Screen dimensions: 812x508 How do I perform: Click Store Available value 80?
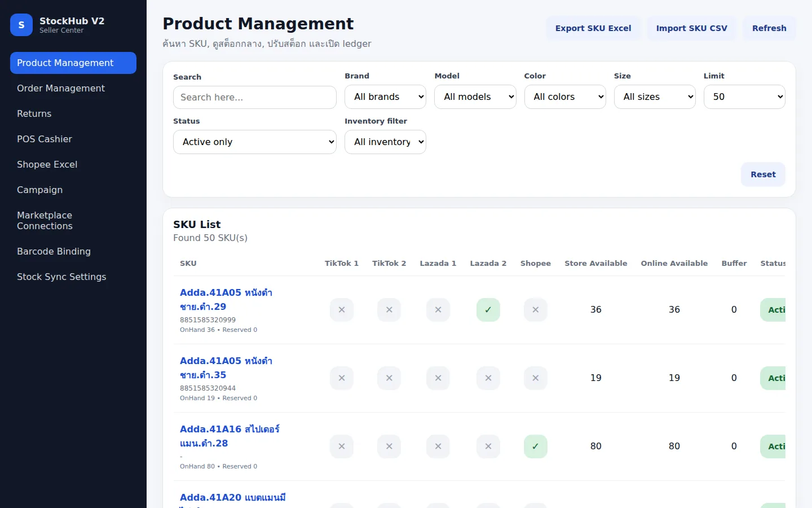click(x=596, y=446)
